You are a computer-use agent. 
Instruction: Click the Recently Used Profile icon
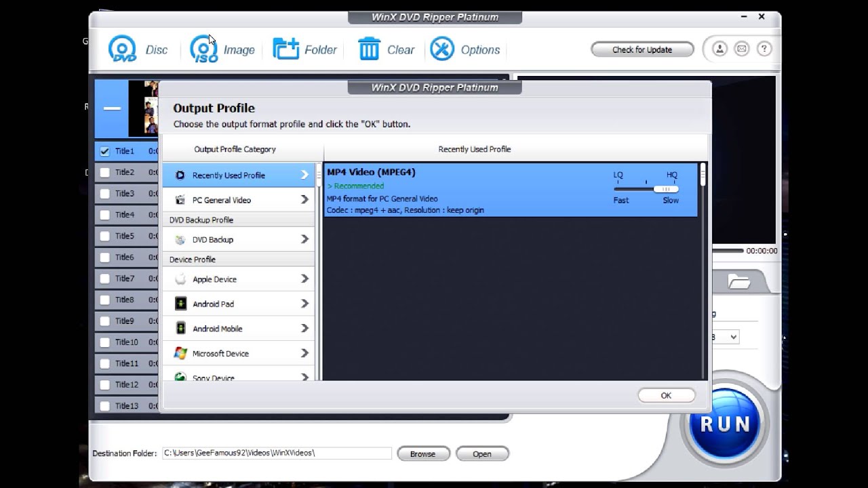pyautogui.click(x=180, y=175)
